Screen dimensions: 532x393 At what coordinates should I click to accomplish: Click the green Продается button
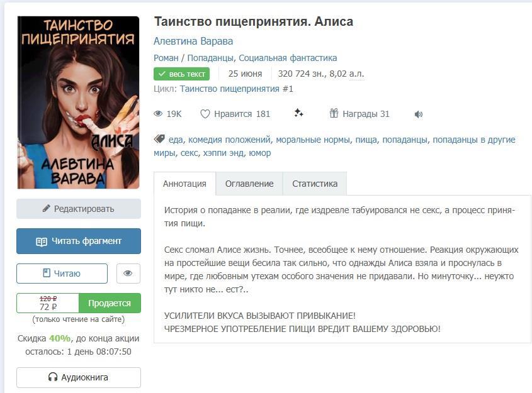110,303
